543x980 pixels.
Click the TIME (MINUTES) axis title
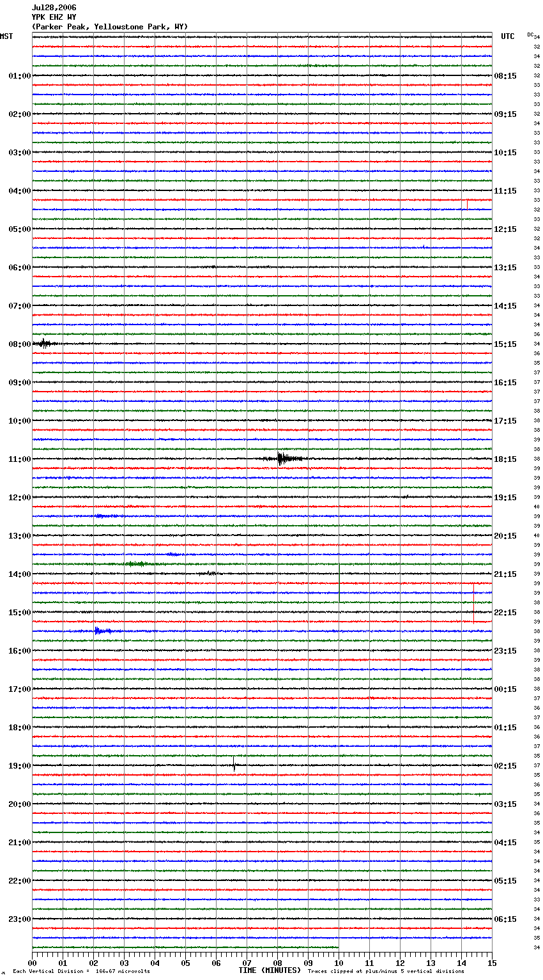click(270, 970)
